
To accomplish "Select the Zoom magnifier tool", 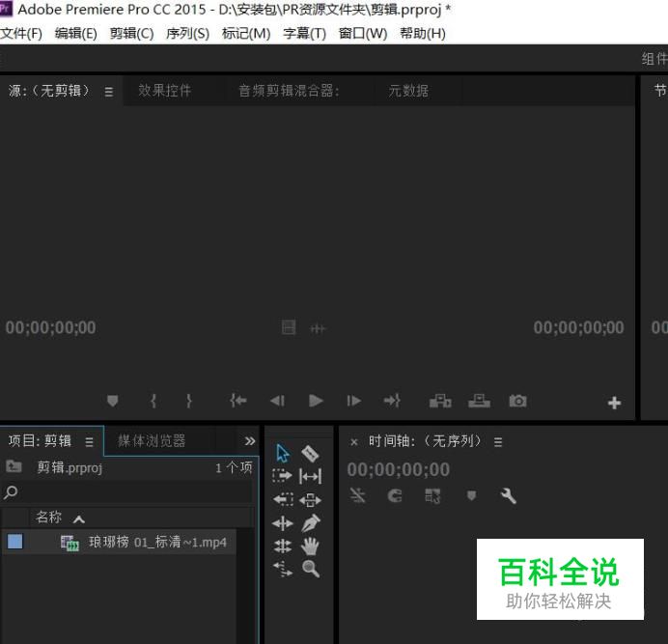I will point(311,569).
